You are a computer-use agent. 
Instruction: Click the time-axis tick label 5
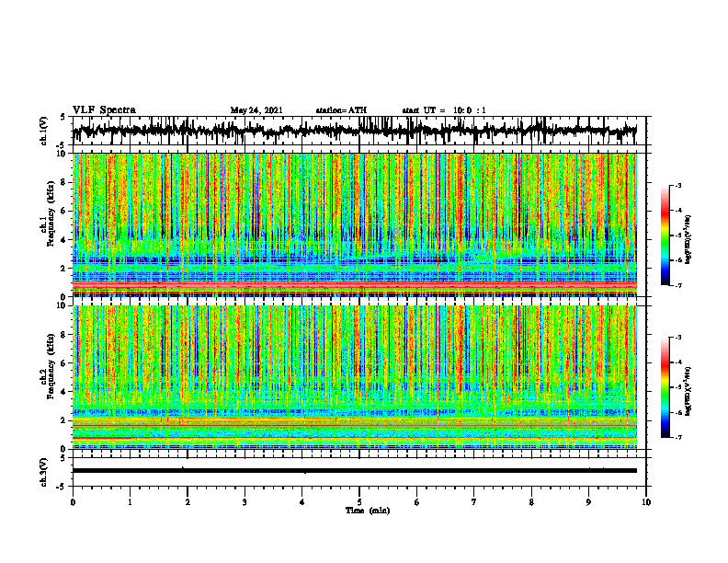click(x=359, y=502)
